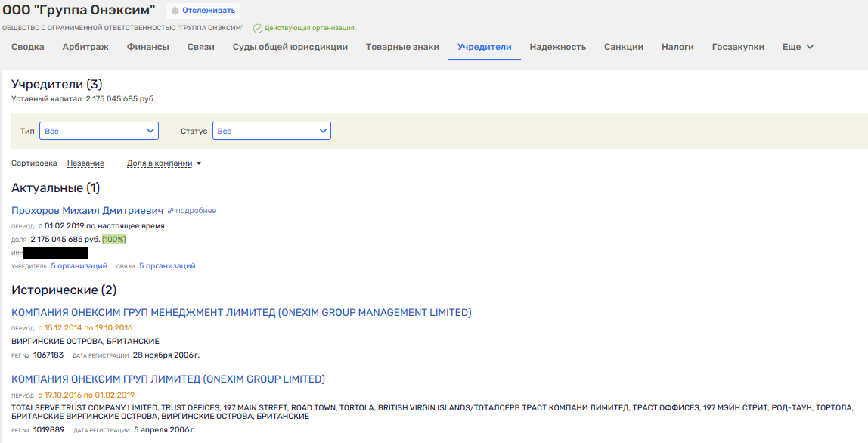This screenshot has height=443, width=868.
Task: Click the Актуальные (1) heading
Action: coord(55,188)
